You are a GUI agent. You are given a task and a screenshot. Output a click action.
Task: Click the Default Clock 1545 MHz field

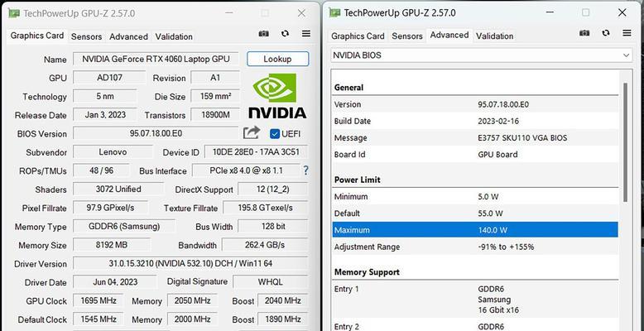(99, 319)
